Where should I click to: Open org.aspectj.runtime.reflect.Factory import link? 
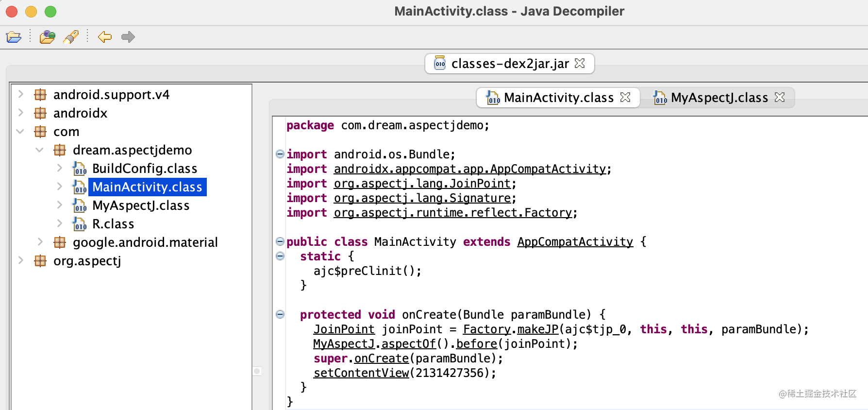click(452, 213)
